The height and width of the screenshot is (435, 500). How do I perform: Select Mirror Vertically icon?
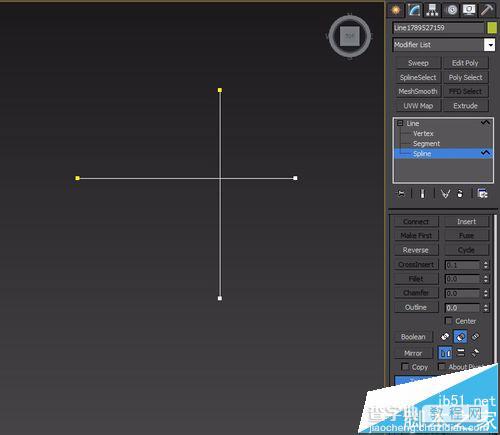(461, 353)
